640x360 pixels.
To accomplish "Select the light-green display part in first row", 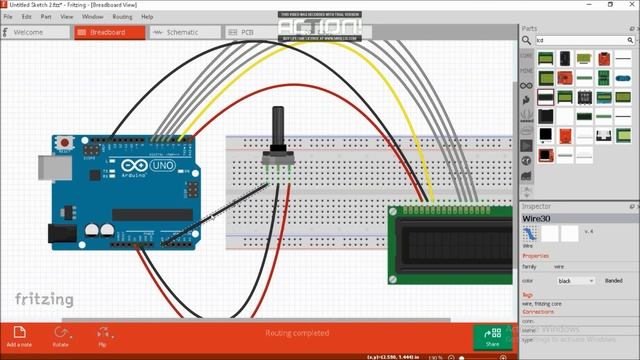I will coord(584,59).
